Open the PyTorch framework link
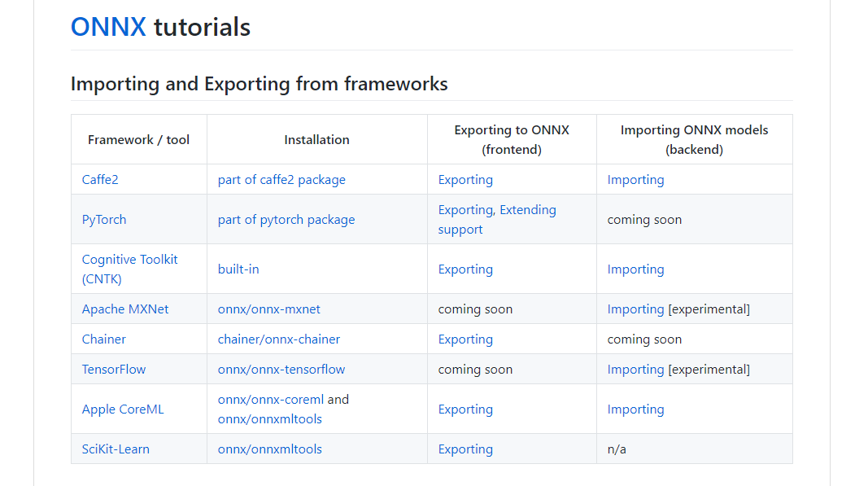 104,220
